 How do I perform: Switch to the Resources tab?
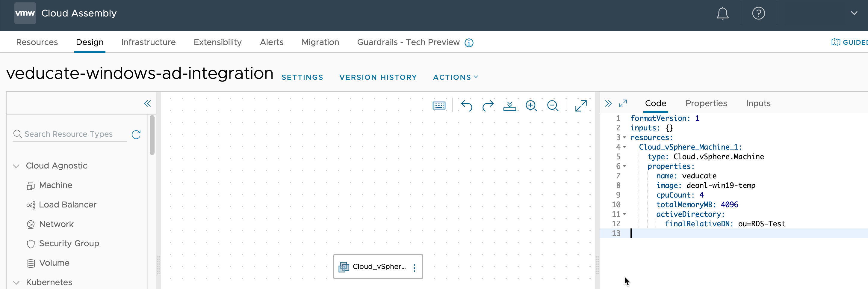click(x=37, y=42)
